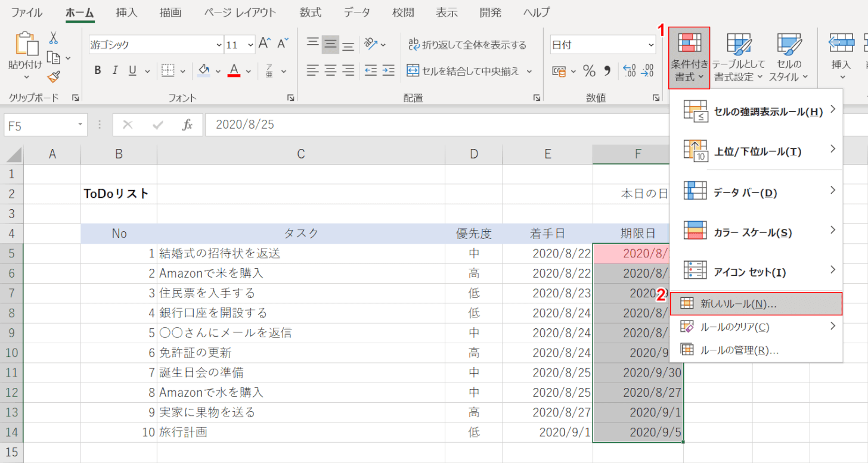The image size is (868, 463).
Task: Click the select-all corner triangle
Action: [14, 155]
